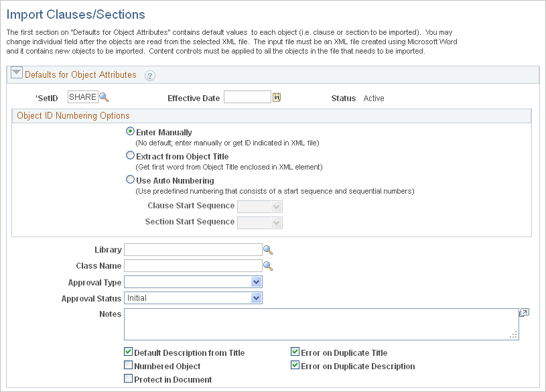This screenshot has height=392, width=546.
Task: Open the Class Name lookup magnifier
Action: pos(267,265)
